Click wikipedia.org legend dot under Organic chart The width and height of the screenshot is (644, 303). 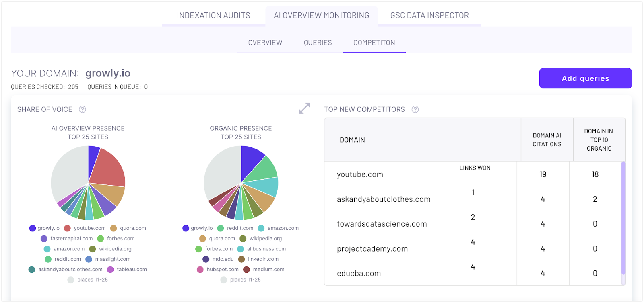pos(243,239)
